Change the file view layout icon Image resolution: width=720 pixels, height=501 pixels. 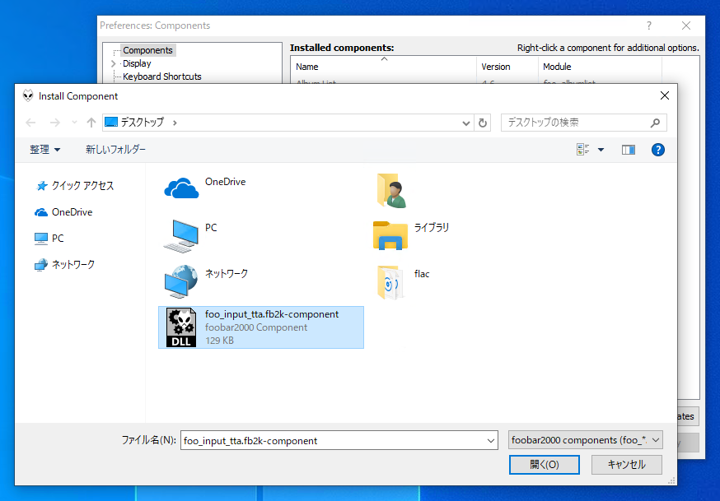pyautogui.click(x=583, y=149)
